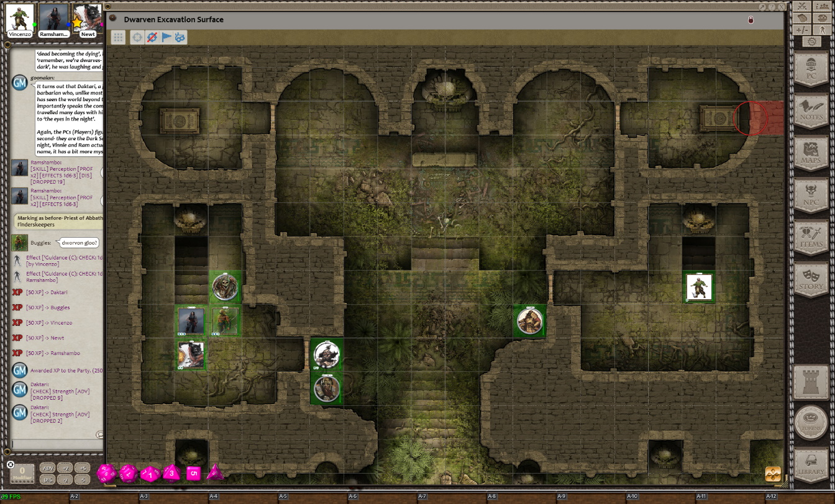The width and height of the screenshot is (835, 504).
Task: Toggle the -2 modifier button
Action: 65,480
